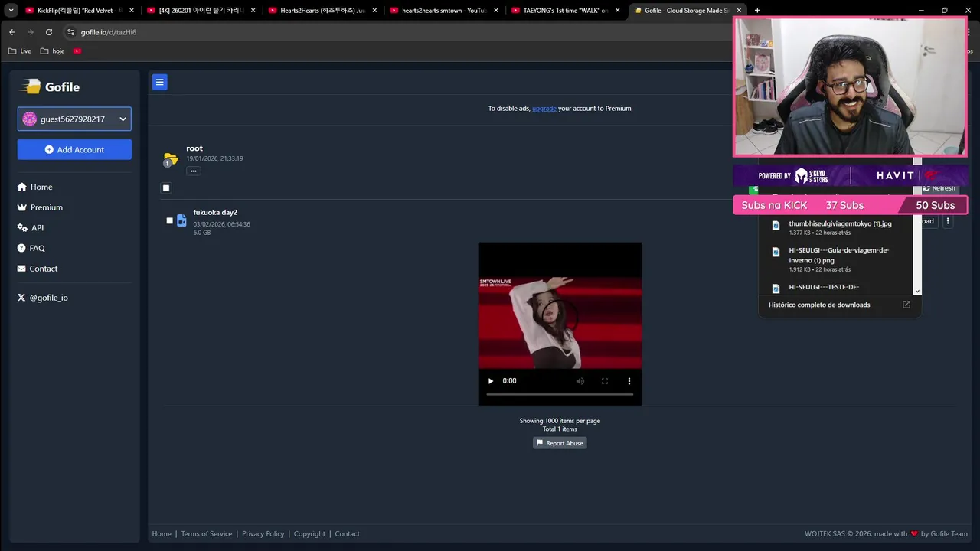This screenshot has width=980, height=551.
Task: Click the root folder icon
Action: pos(170,159)
